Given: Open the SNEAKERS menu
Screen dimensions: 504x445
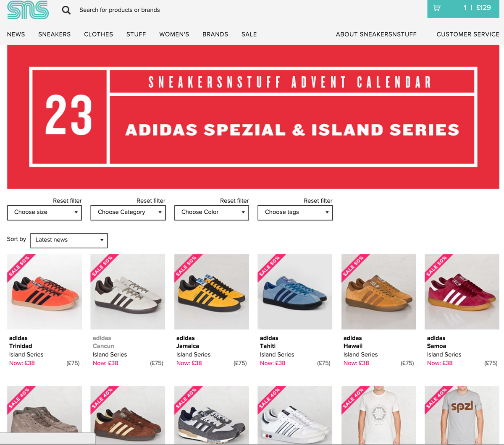Looking at the screenshot, I should [55, 34].
